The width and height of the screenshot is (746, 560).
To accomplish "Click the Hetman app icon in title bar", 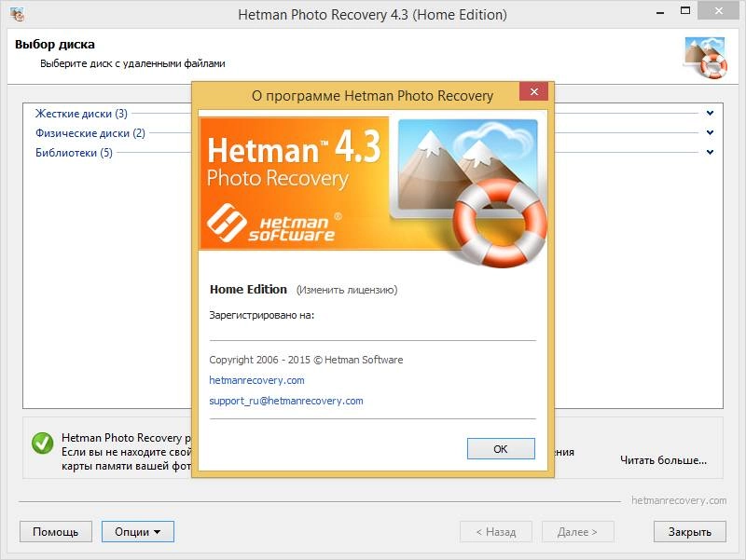I will pyautogui.click(x=17, y=14).
